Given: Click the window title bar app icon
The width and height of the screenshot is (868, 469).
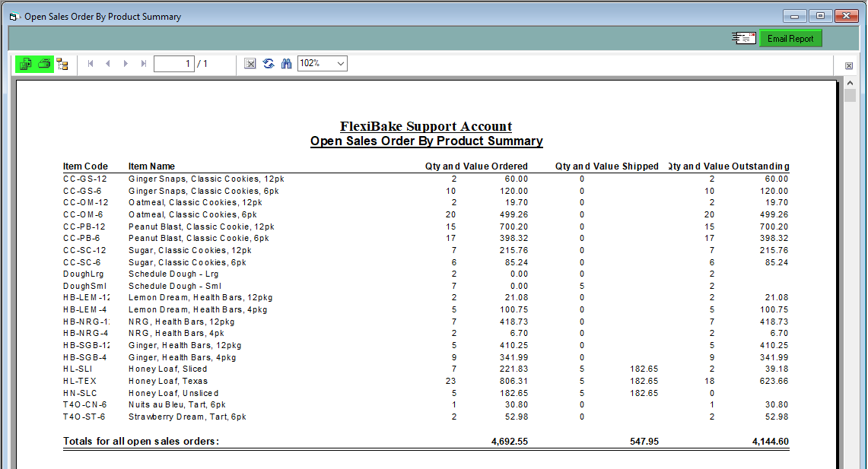Looking at the screenshot, I should [x=15, y=17].
